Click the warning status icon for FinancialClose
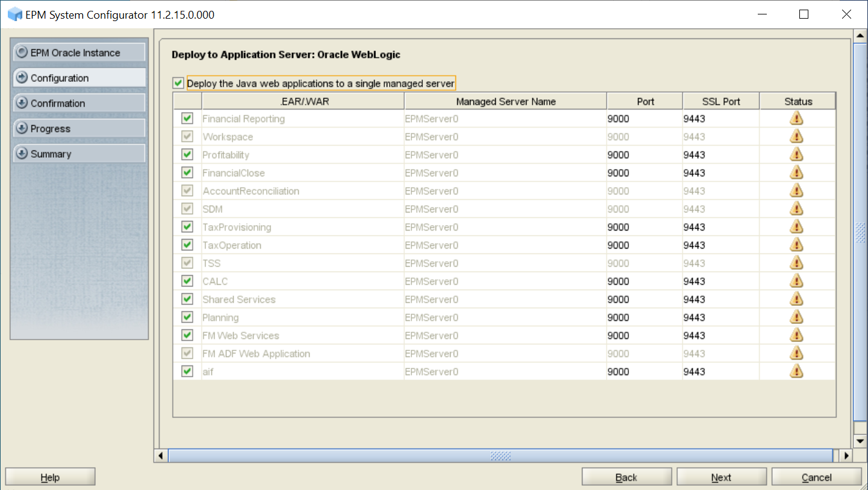This screenshot has width=868, height=490. click(x=796, y=172)
